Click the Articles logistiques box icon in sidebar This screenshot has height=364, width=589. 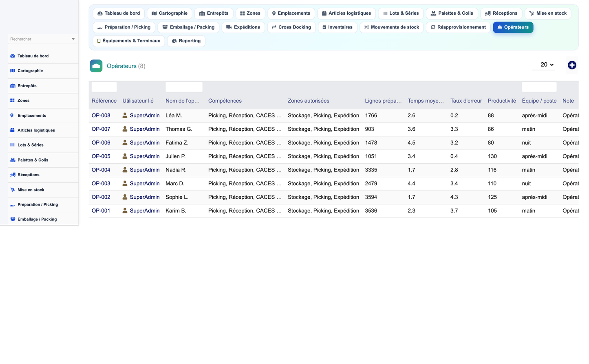point(13,130)
